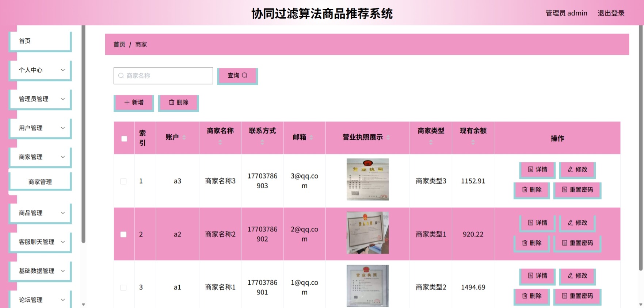The height and width of the screenshot is (308, 644).
Task: Go to 首页 via breadcrumb
Action: click(119, 44)
